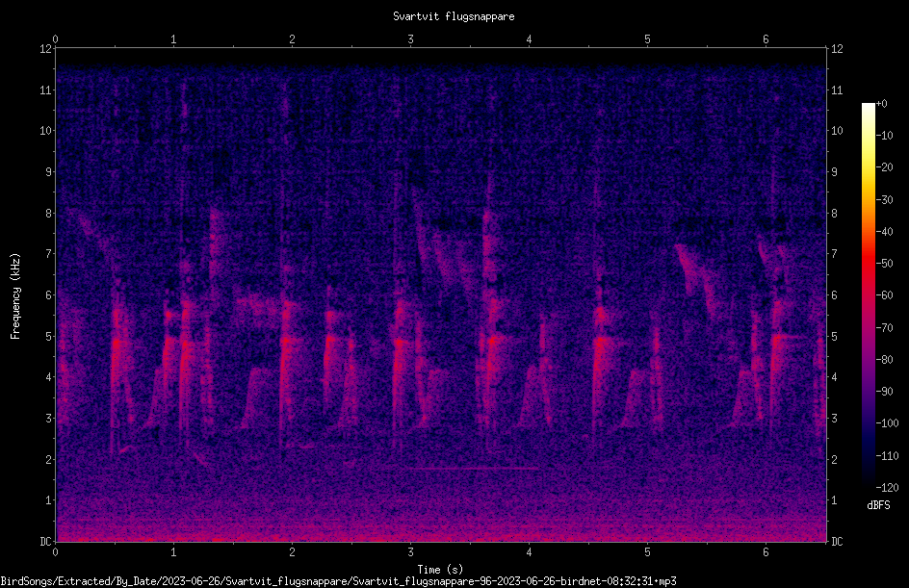The width and height of the screenshot is (909, 588).
Task: Click the "-20" colorbar label
Action: click(884, 167)
